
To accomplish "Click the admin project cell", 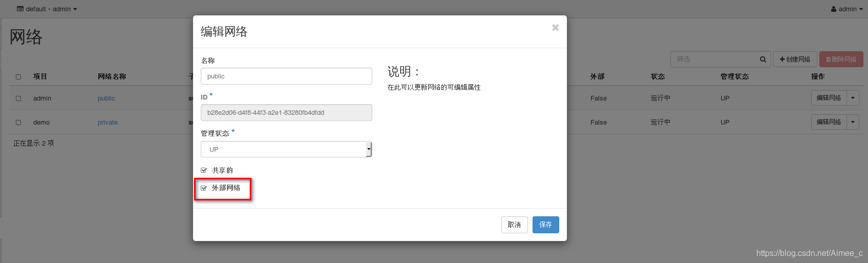I will click(42, 98).
